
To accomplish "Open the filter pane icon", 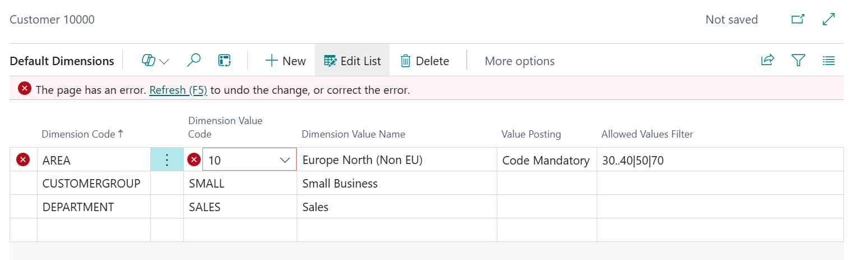I will point(798,60).
